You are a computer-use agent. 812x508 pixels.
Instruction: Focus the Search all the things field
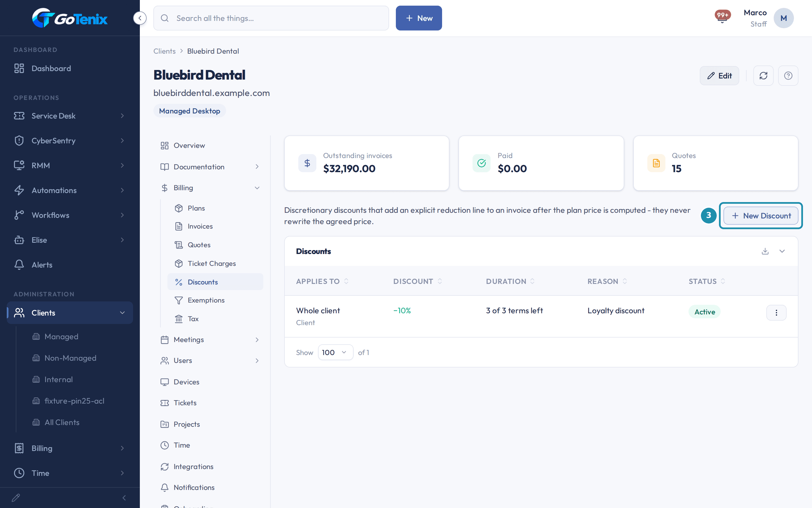(271, 18)
